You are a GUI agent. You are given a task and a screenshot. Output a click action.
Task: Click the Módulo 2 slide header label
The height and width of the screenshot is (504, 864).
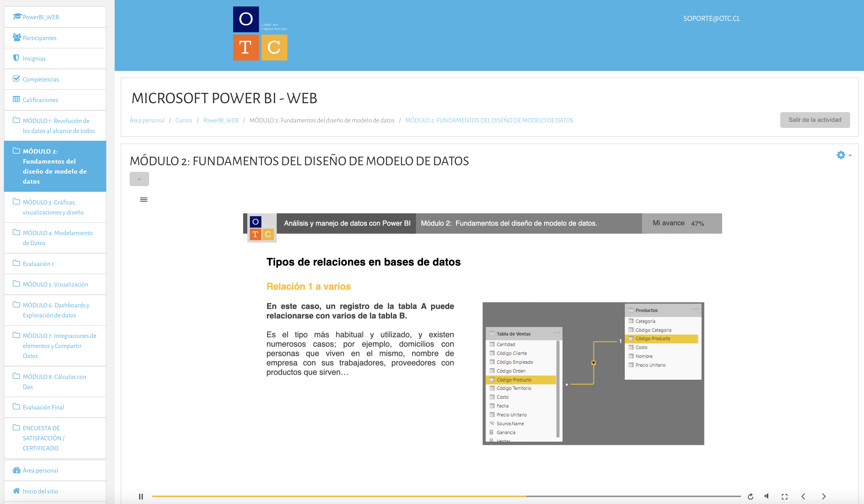[x=509, y=223]
